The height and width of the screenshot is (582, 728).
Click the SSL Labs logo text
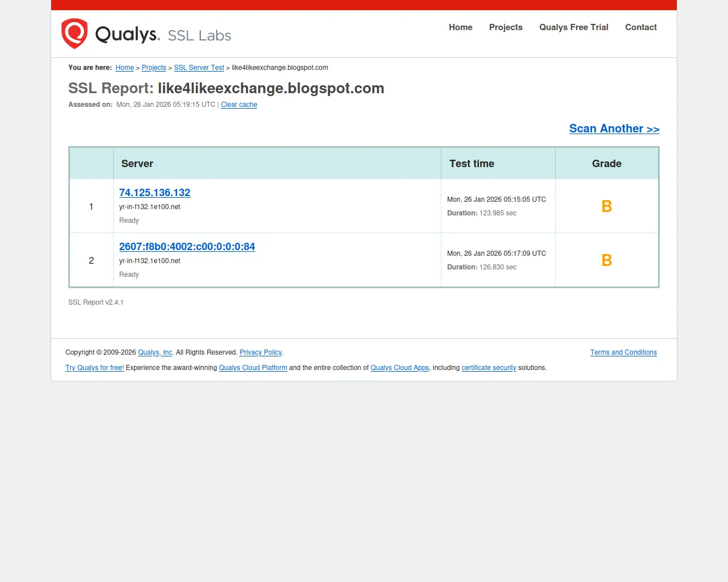[199, 35]
